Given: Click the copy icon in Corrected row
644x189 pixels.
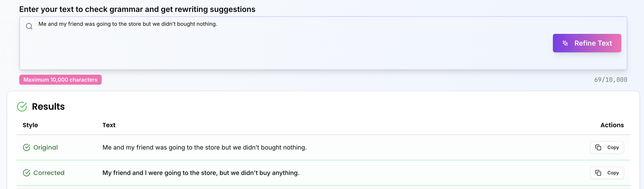Looking at the screenshot, I should [598, 173].
